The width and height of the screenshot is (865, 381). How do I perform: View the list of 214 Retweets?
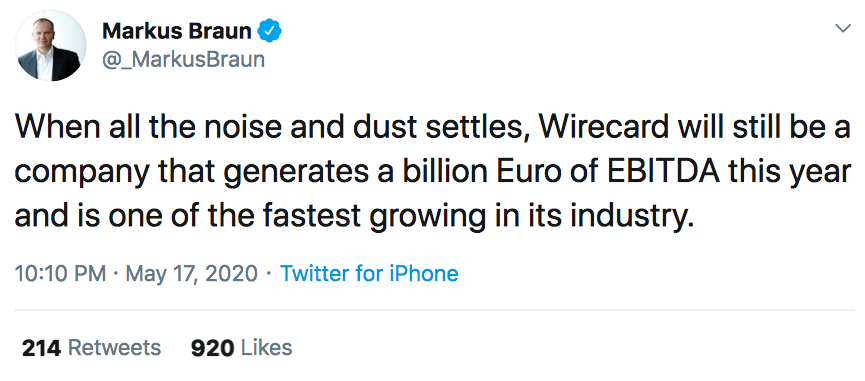tap(91, 348)
